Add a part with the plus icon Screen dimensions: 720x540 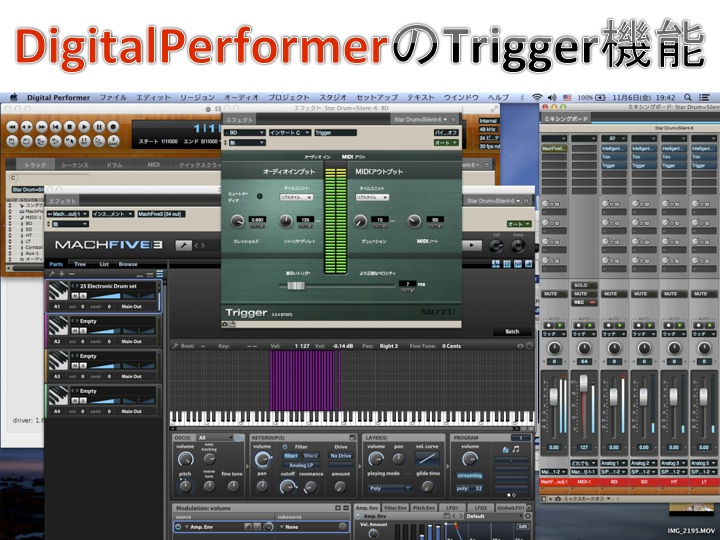[x=62, y=274]
